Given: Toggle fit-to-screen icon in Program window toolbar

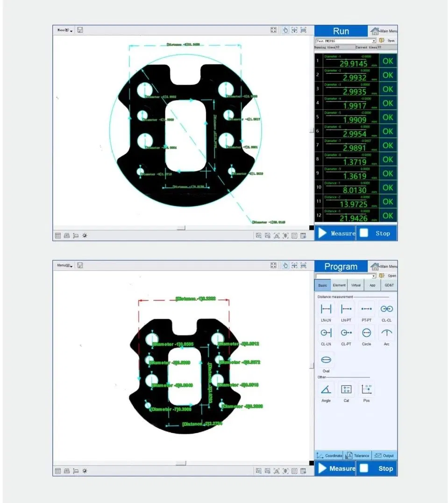Looking at the screenshot, I should click(x=273, y=266).
